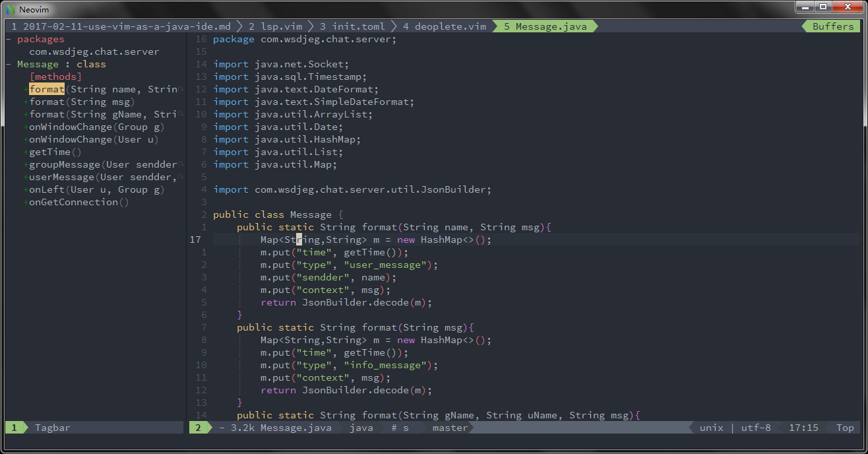The width and height of the screenshot is (868, 454).
Task: Click the package com.wsdjeg.chat.server; line
Action: (305, 39)
